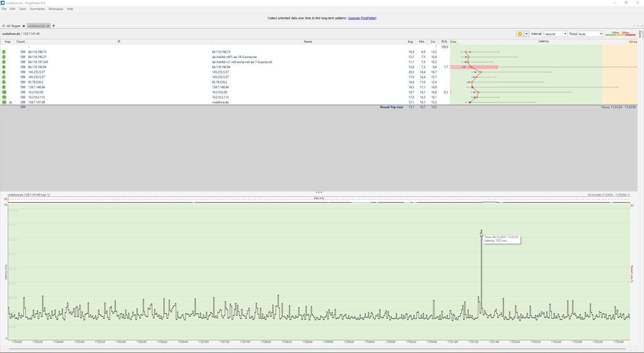Pause the trace with the orange button
The image size is (644, 353).
pyautogui.click(x=519, y=34)
